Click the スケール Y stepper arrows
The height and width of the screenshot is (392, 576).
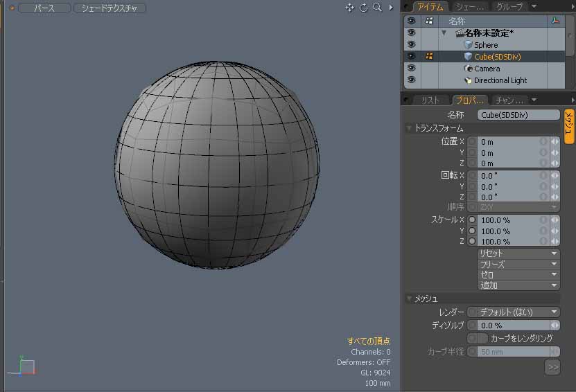tap(555, 231)
